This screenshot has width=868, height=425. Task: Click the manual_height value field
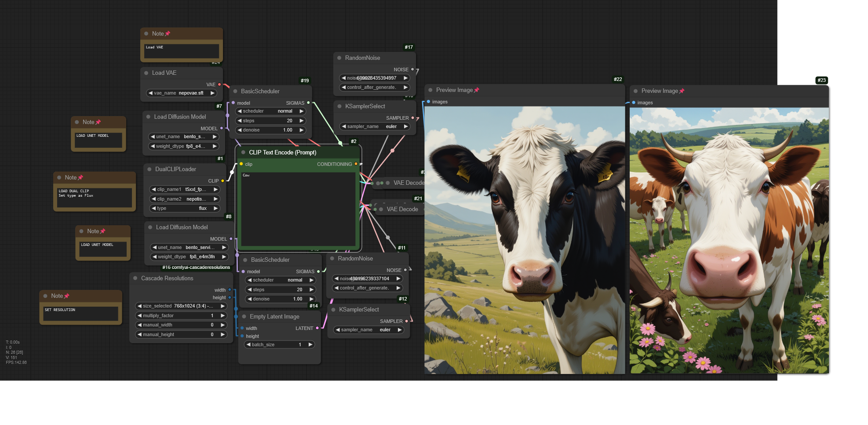pyautogui.click(x=181, y=335)
